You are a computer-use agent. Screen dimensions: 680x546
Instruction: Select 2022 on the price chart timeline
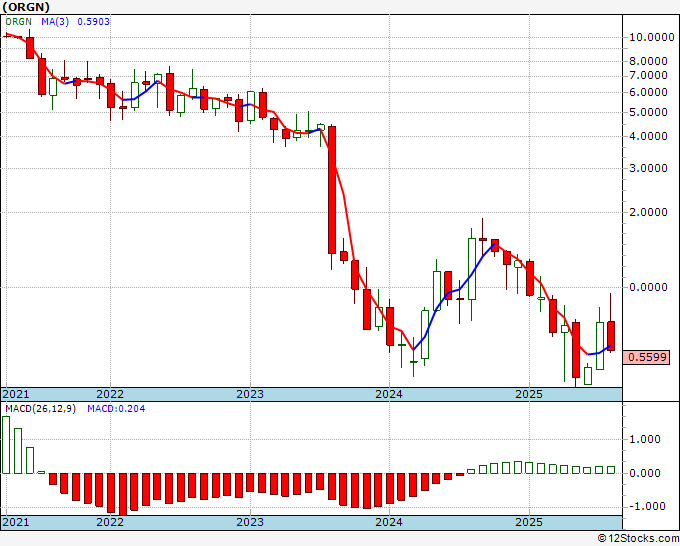[x=110, y=394]
